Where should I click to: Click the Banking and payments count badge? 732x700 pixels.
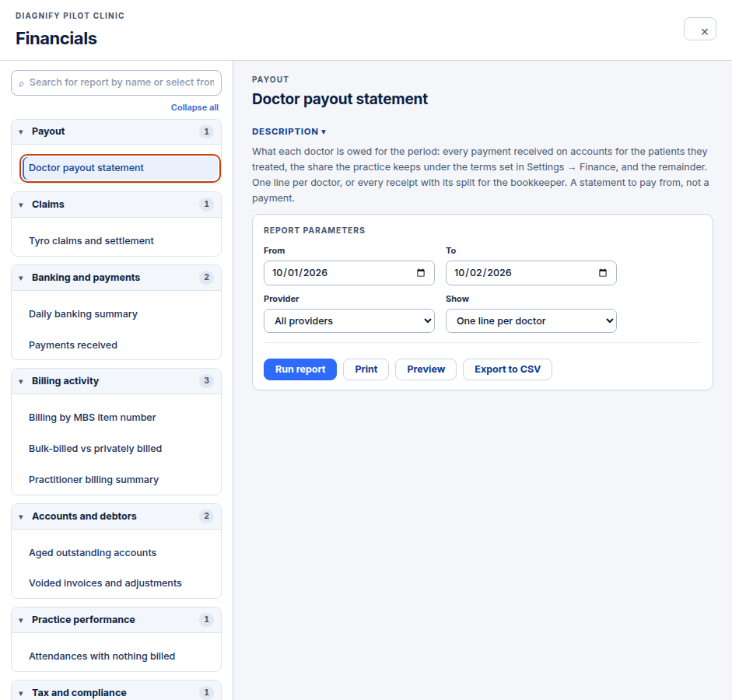[206, 278]
